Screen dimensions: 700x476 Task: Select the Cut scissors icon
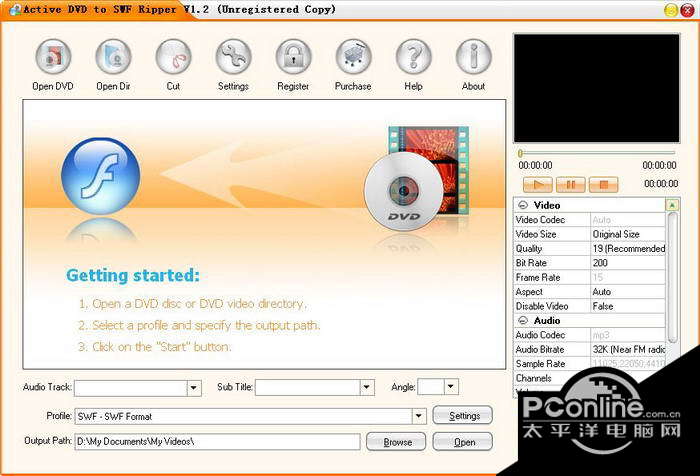click(173, 57)
